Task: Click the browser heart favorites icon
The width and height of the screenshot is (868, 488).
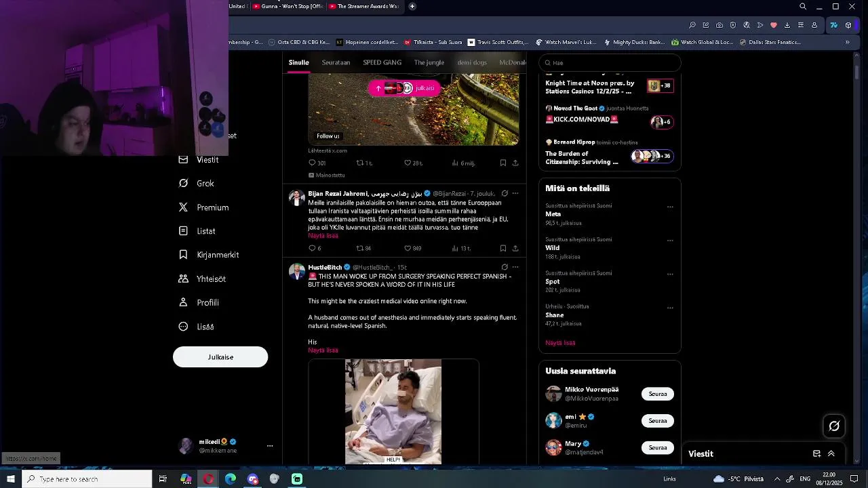Action: [x=774, y=25]
